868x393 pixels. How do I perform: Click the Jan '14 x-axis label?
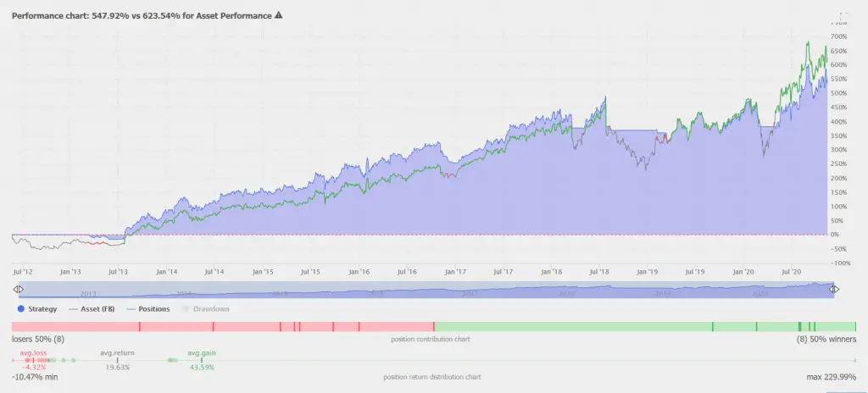[167, 272]
